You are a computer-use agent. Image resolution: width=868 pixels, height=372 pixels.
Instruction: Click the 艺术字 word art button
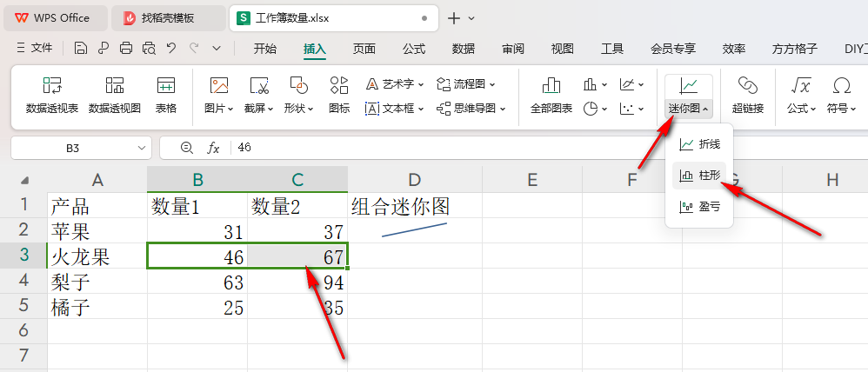pyautogui.click(x=395, y=84)
